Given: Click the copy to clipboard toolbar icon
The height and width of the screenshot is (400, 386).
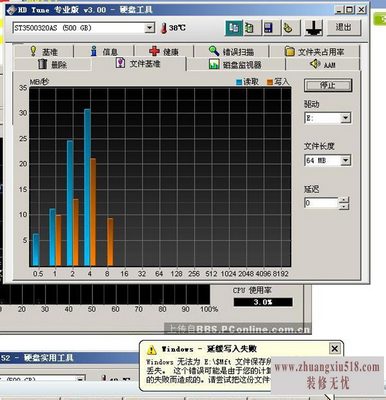Looking at the screenshot, I should pyautogui.click(x=234, y=28).
